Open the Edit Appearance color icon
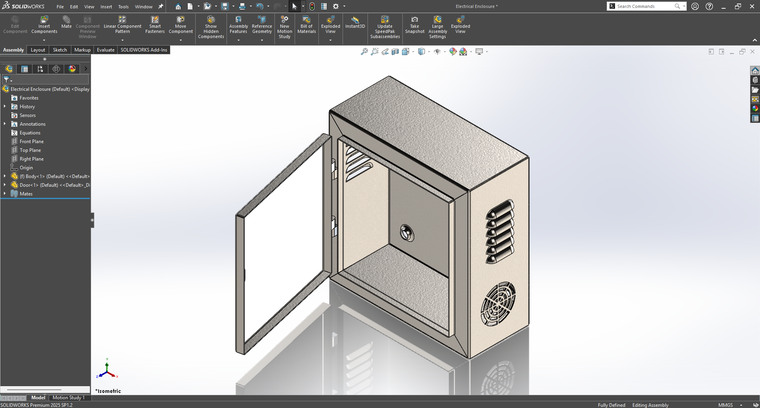Screen dimensions: 760x408 coord(453,52)
